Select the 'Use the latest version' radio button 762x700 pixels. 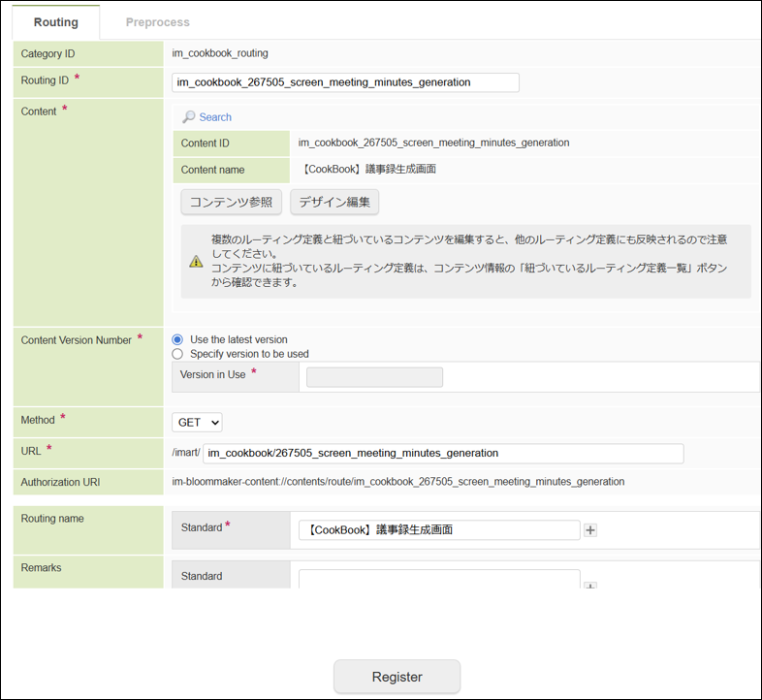coord(177,339)
